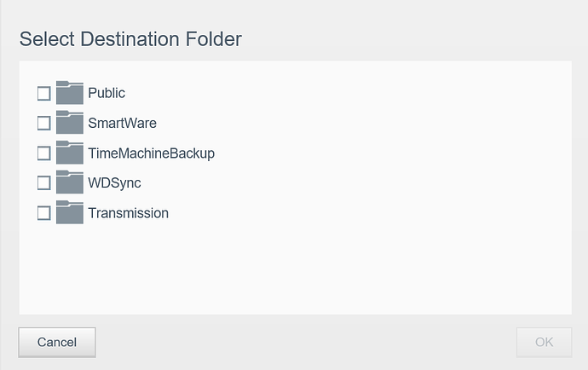This screenshot has height=370, width=588.
Task: Check the Public folder checkbox
Action: tap(44, 93)
